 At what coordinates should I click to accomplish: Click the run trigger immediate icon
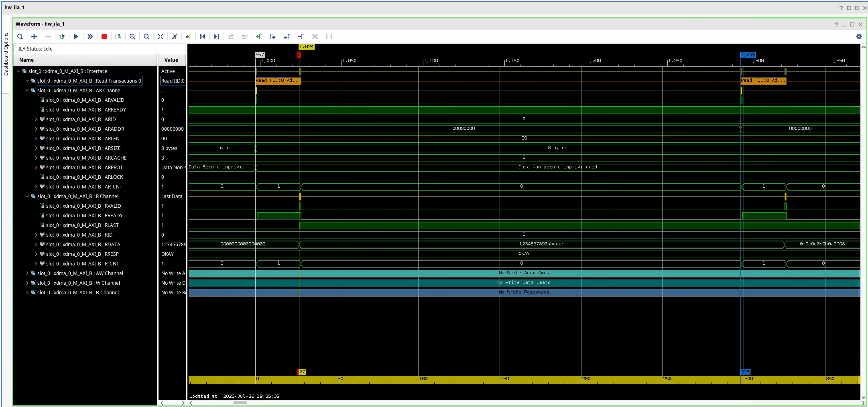coord(90,36)
